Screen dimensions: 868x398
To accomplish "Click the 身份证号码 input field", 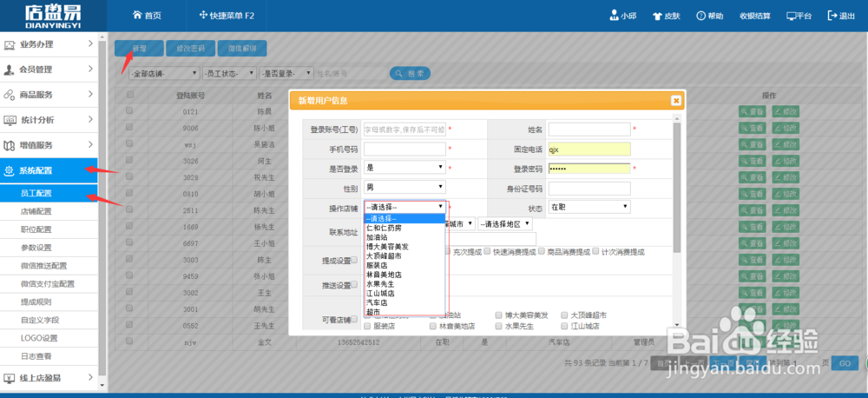I will [589, 189].
